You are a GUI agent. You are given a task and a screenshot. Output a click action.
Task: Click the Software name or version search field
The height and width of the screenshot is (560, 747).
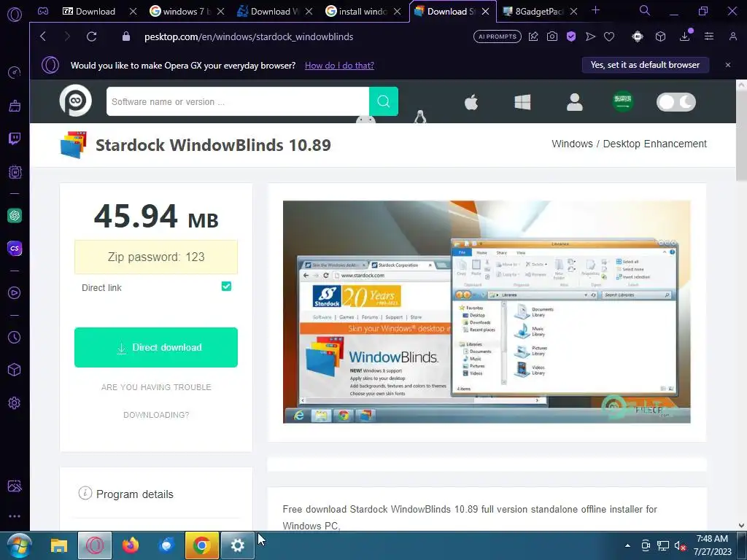238,101
